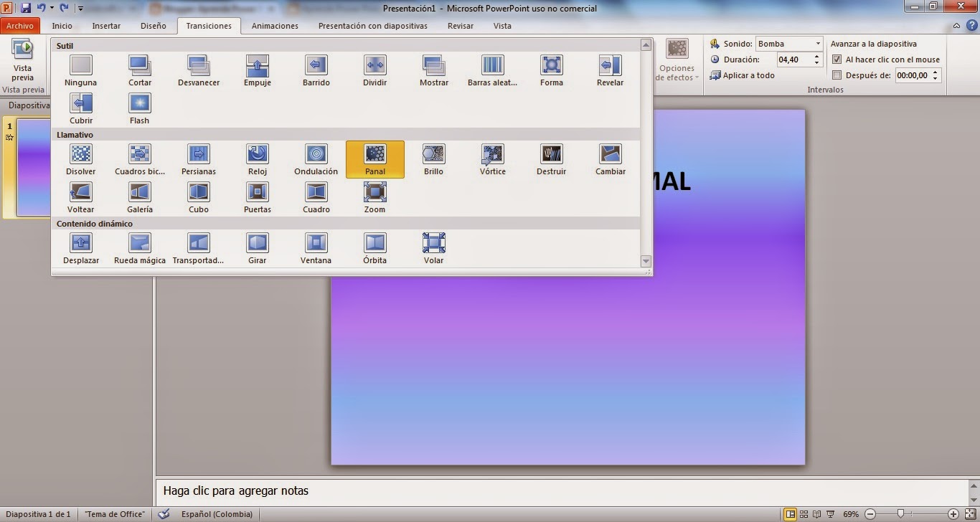Switch to the Animaciones tab
Screen dimensions: 980x522
[275, 26]
